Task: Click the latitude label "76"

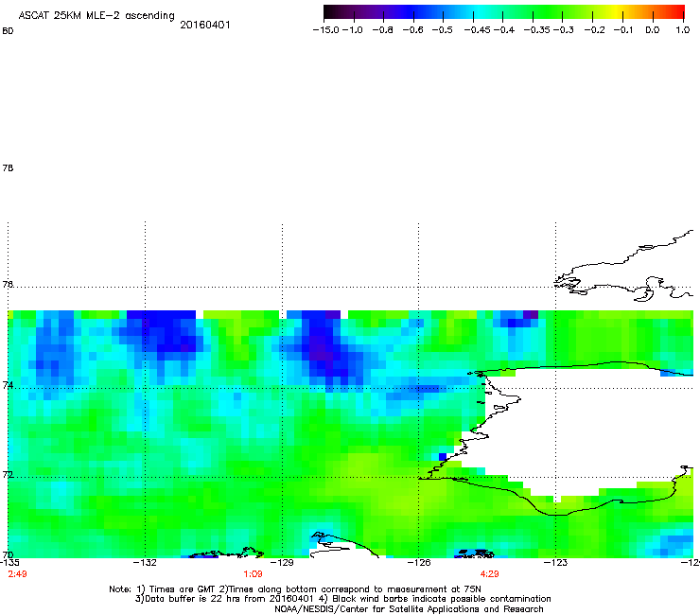Action: coord(8,284)
